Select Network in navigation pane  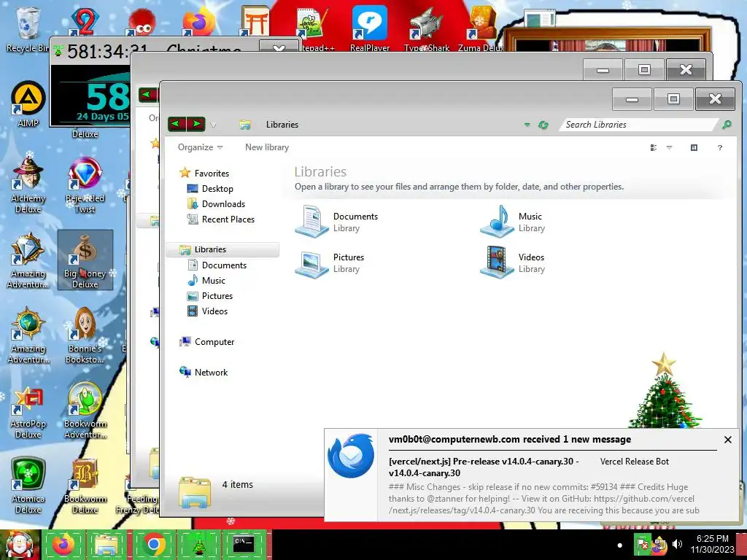[211, 373]
